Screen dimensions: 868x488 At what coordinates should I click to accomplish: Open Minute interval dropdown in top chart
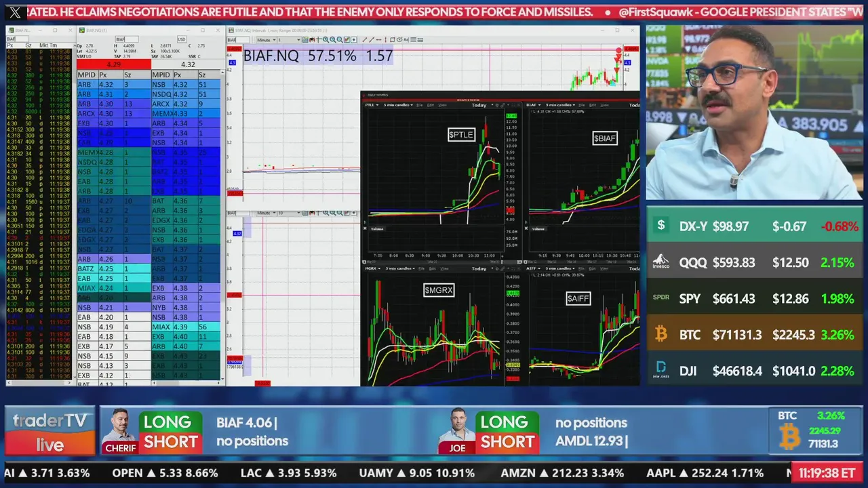[x=266, y=39]
